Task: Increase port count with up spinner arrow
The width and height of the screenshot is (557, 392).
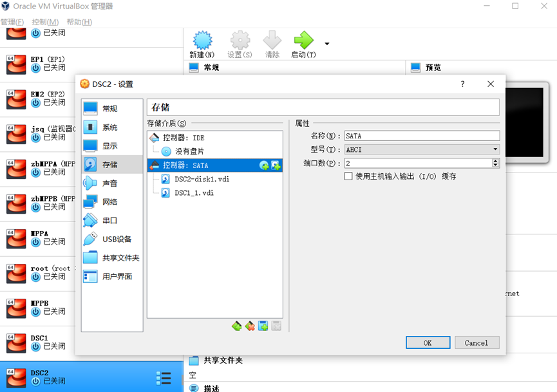Action: click(496, 161)
